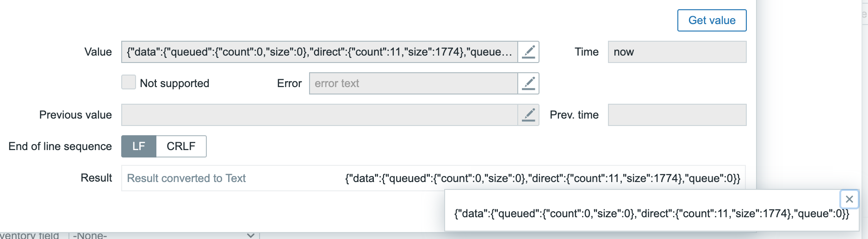Open the Value field edit pencil
Viewport: 868px width, 239px height.
pyautogui.click(x=528, y=52)
